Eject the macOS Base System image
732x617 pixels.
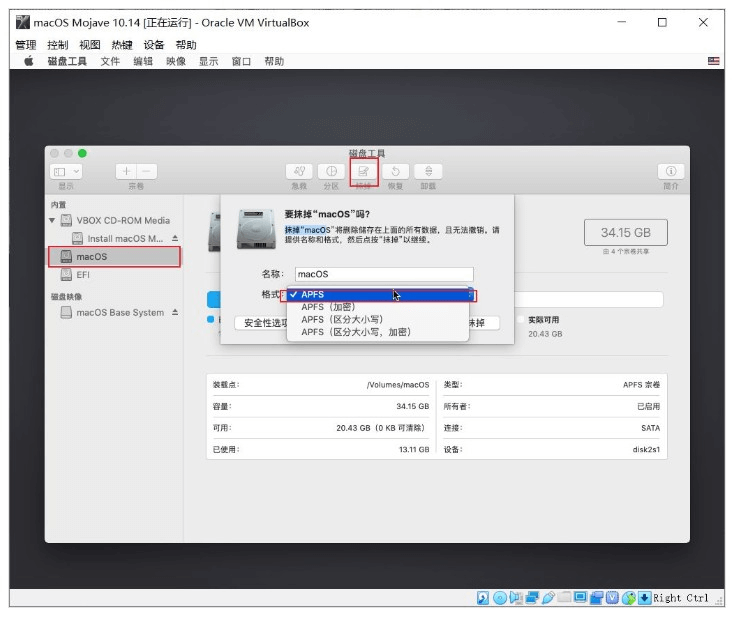pyautogui.click(x=175, y=312)
